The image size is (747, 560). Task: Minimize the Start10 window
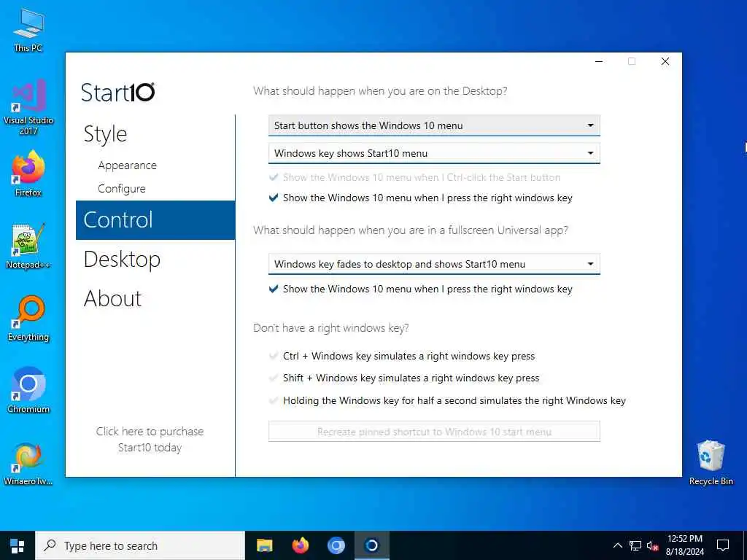pos(599,61)
